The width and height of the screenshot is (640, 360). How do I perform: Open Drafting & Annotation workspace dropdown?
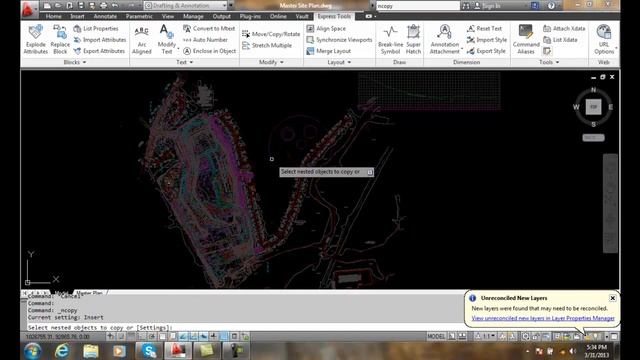pos(186,6)
